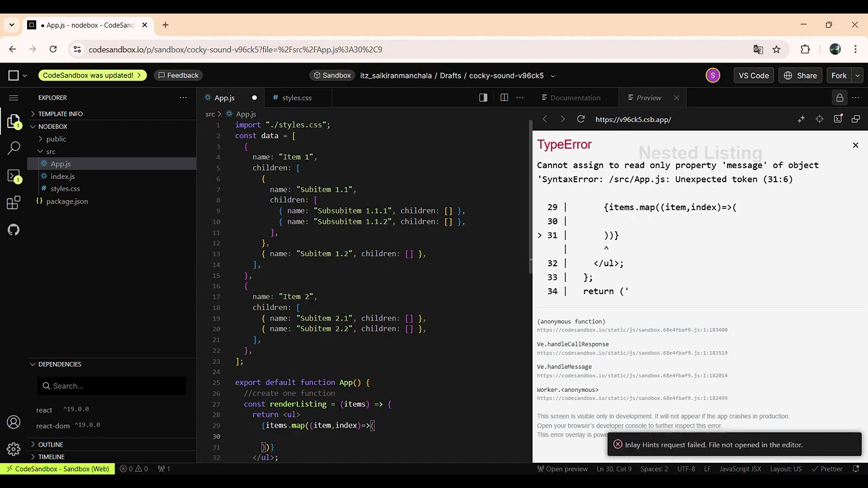Viewport: 868px width, 488px height.
Task: Split the editor with the split icon
Action: pyautogui.click(x=504, y=98)
